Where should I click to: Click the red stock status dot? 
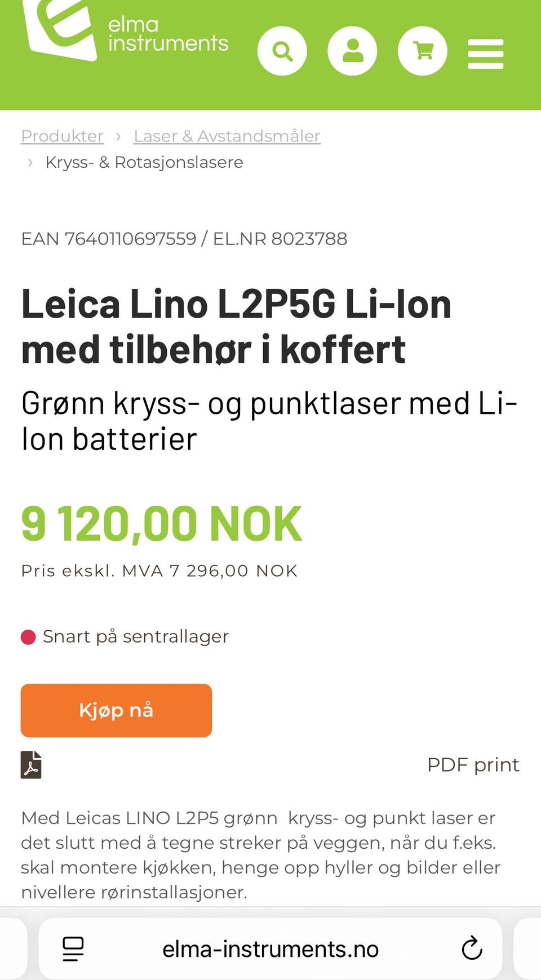tap(28, 637)
